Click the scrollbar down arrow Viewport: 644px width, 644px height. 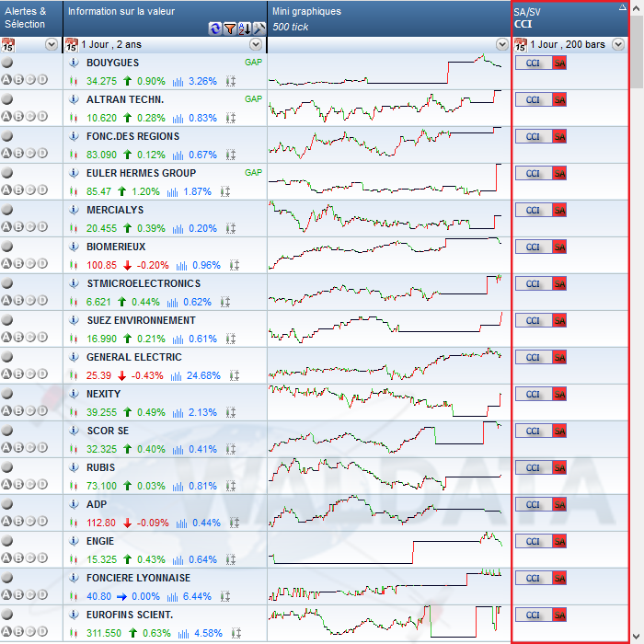[637, 636]
